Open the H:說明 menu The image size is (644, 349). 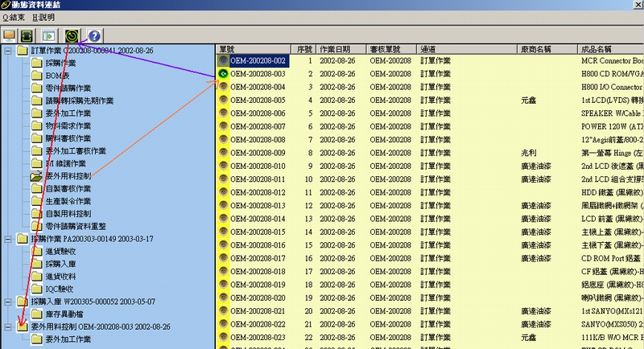point(43,18)
